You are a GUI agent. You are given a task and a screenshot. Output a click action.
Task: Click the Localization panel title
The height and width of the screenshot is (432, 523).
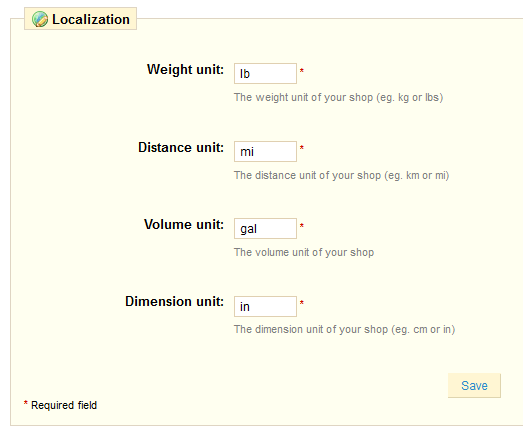(91, 19)
